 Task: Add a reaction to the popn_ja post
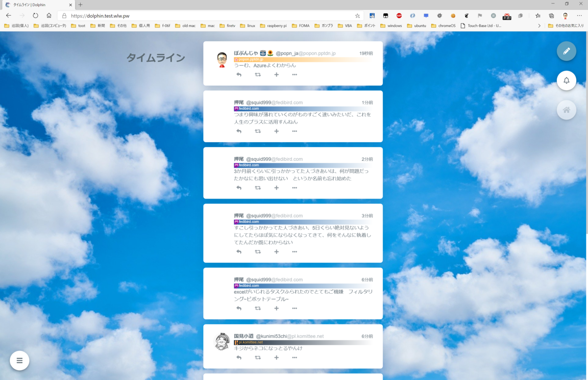tap(276, 75)
